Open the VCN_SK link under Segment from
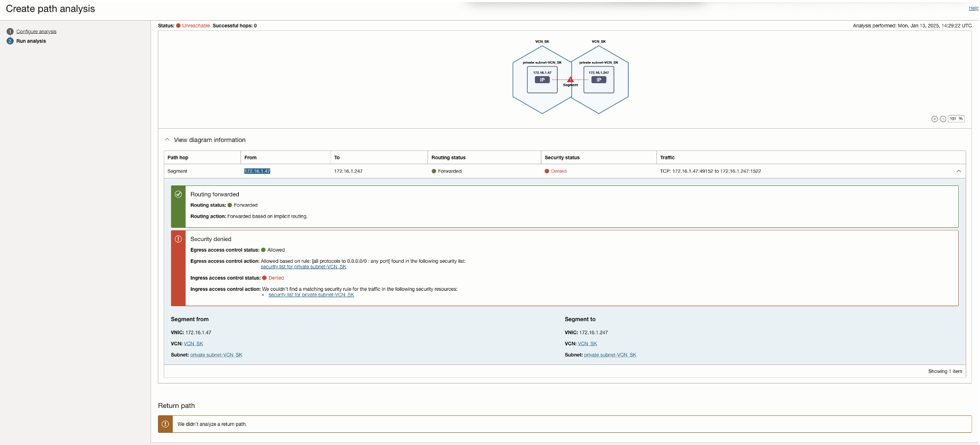Viewport: 980px width, 445px height. point(193,344)
